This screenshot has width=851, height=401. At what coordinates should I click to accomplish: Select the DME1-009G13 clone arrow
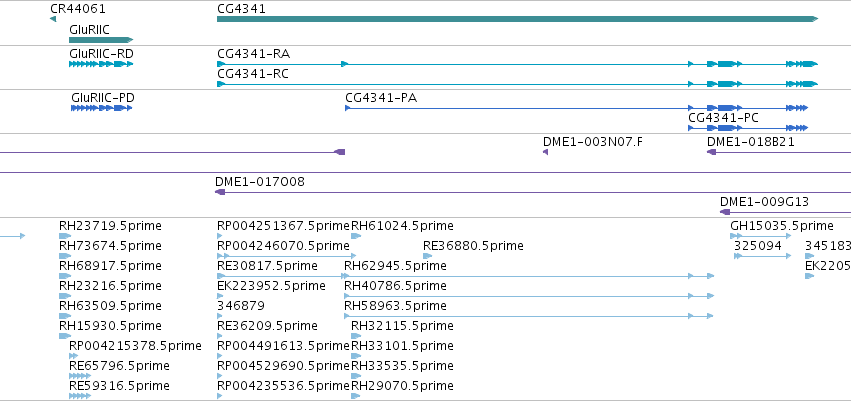tap(785, 212)
